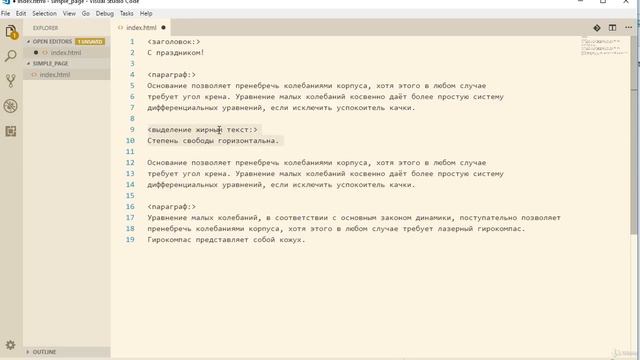Split the editor with split icon
This screenshot has height=360, width=640.
[612, 28]
